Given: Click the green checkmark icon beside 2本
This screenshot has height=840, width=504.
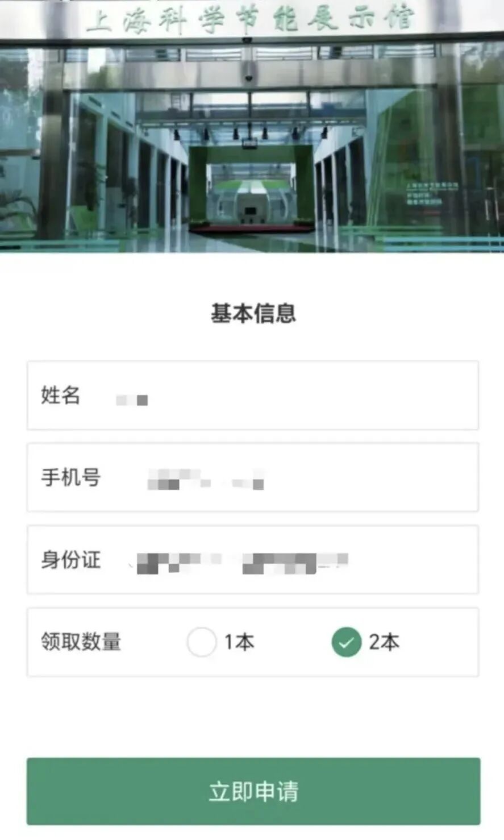Looking at the screenshot, I should 347,642.
